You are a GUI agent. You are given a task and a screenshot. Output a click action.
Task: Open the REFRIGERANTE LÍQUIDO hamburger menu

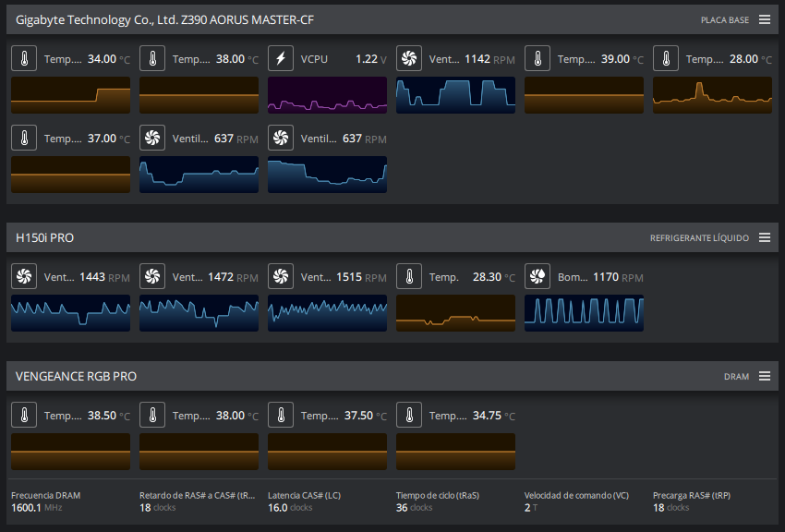point(765,237)
